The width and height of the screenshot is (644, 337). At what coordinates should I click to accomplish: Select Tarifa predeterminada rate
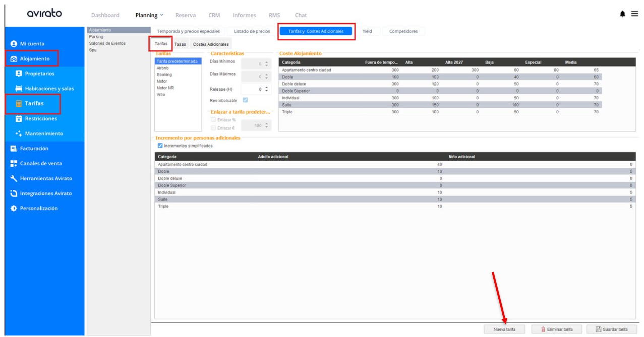click(x=178, y=61)
